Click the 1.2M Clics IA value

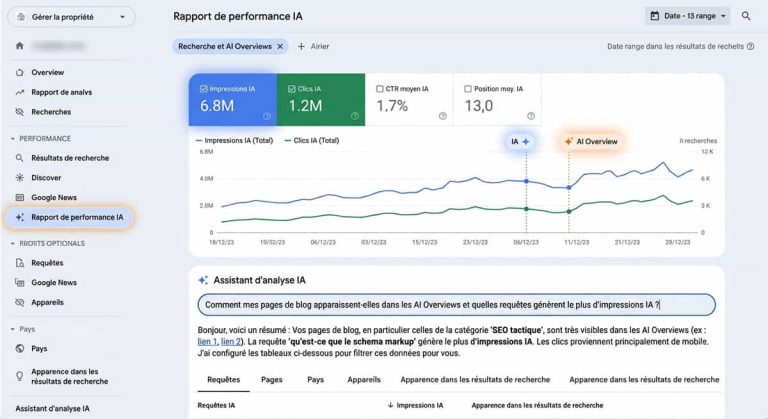(305, 105)
